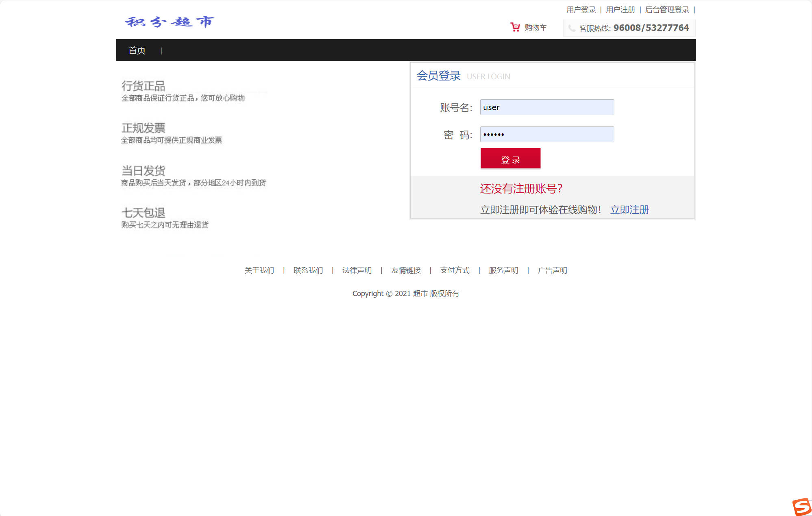Viewport: 812px width, 516px height.
Task: Click 友情链接 in the footer
Action: click(x=406, y=270)
